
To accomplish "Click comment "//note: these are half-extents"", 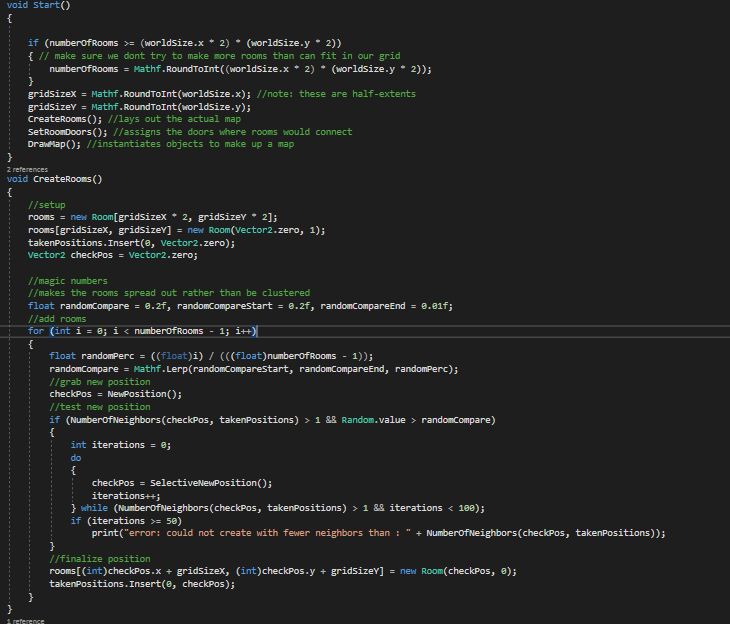I will tap(336, 94).
